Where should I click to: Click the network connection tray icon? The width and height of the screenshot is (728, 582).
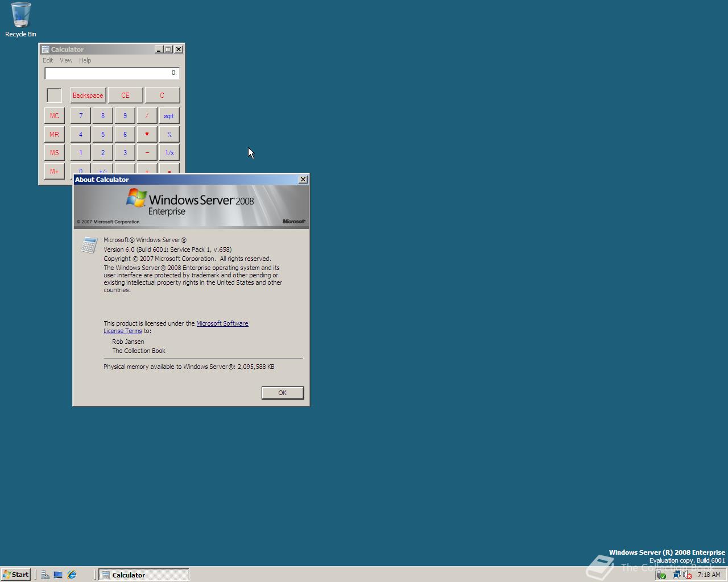[x=676, y=575]
